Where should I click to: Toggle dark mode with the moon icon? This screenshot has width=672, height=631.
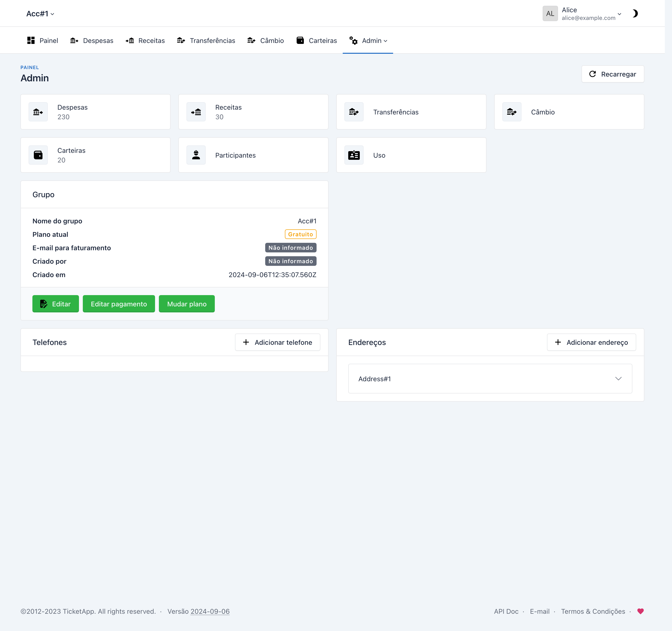click(635, 13)
